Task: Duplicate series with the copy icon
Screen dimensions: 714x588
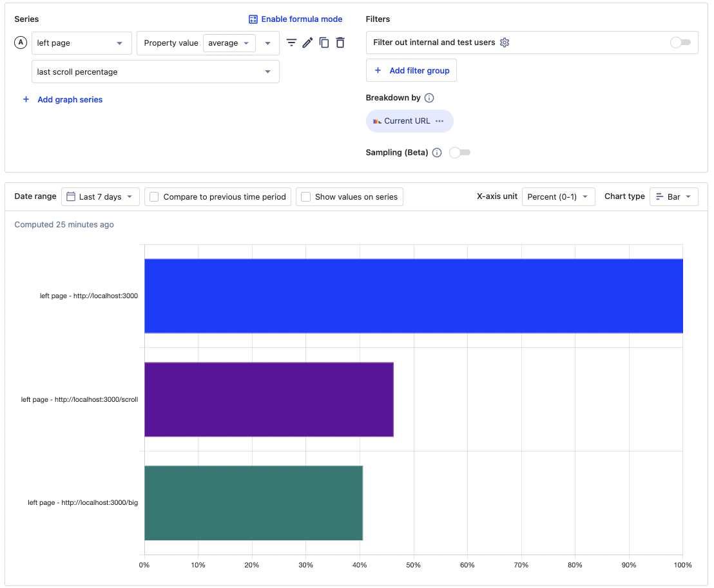Action: [x=324, y=43]
